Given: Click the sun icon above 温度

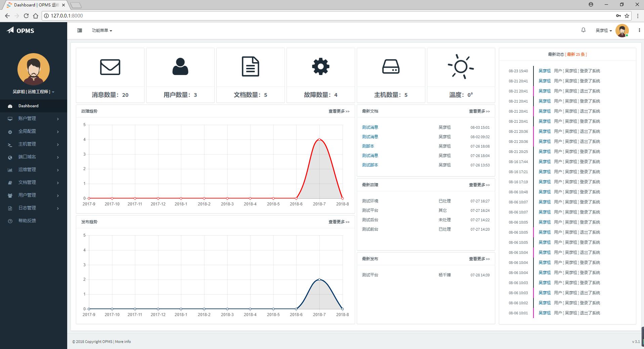Looking at the screenshot, I should [x=461, y=67].
